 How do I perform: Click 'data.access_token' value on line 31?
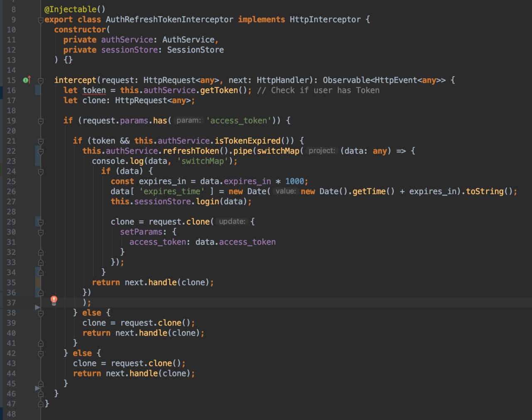235,242
